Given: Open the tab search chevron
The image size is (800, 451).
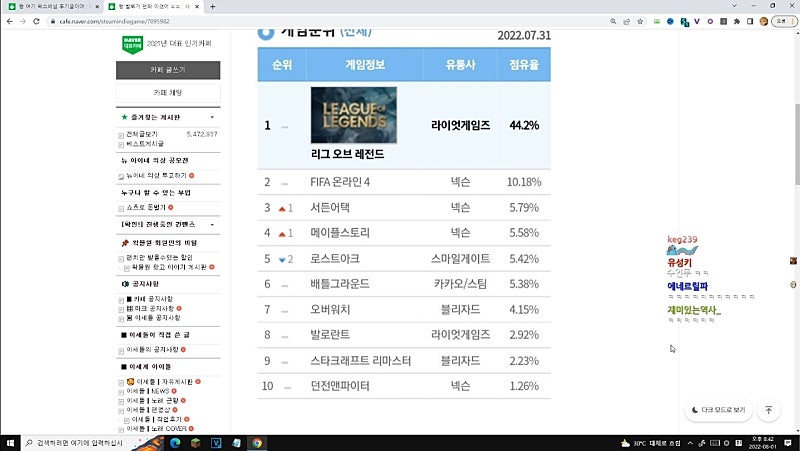Looking at the screenshot, I should (734, 6).
